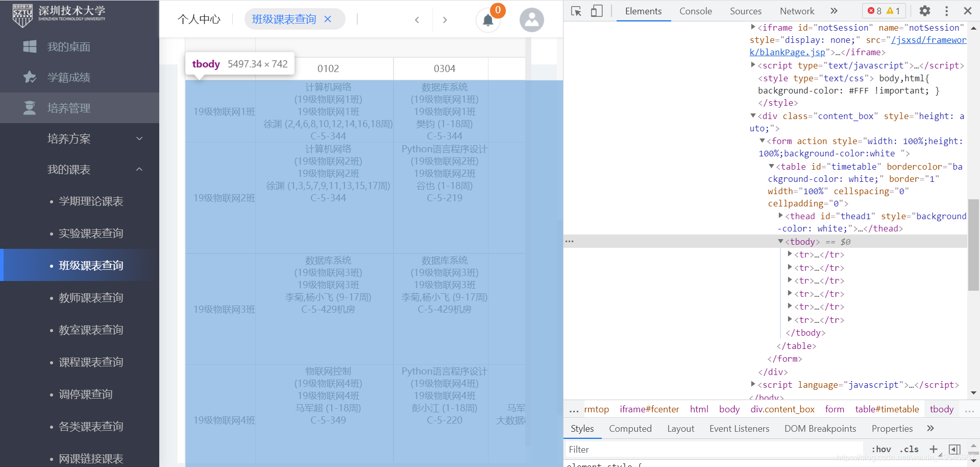The image size is (980, 467).
Task: Click the graduate icon next to 培养管理
Action: 30,108
